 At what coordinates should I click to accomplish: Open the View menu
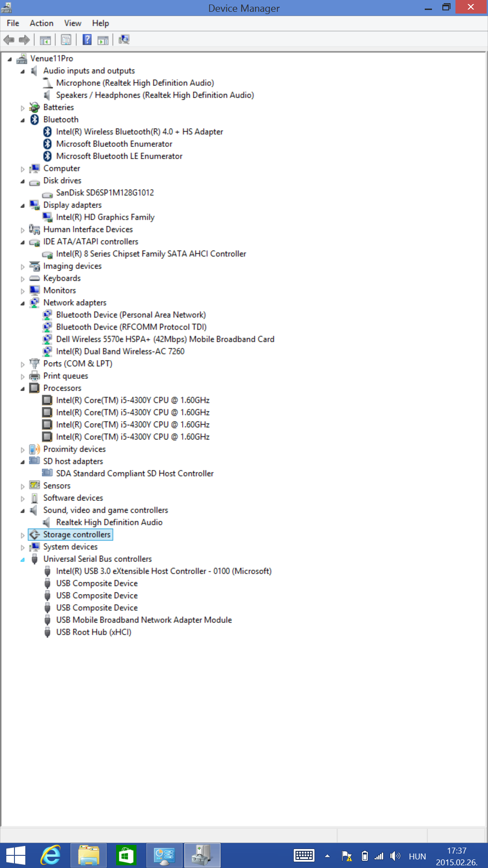point(72,23)
